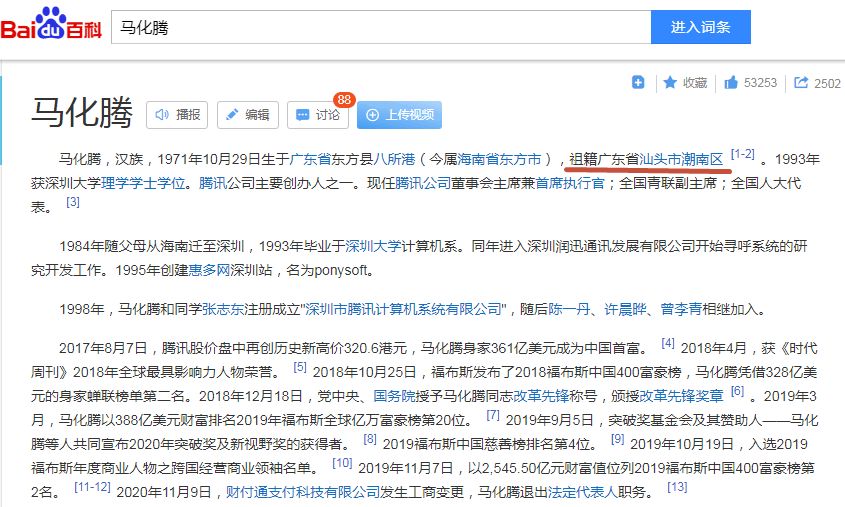
Task: Open the 许晨晔 link
Action: coord(625,309)
